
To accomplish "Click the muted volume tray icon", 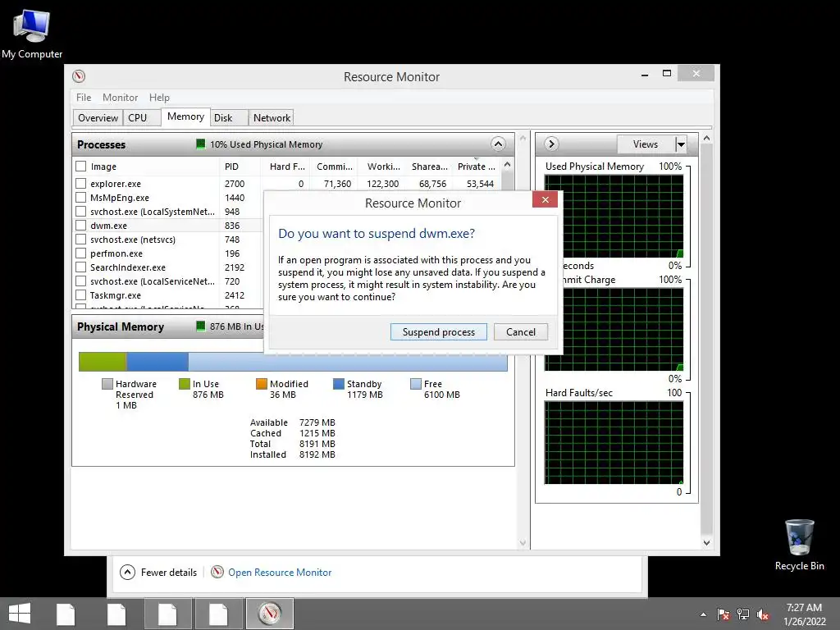I will click(x=763, y=614).
